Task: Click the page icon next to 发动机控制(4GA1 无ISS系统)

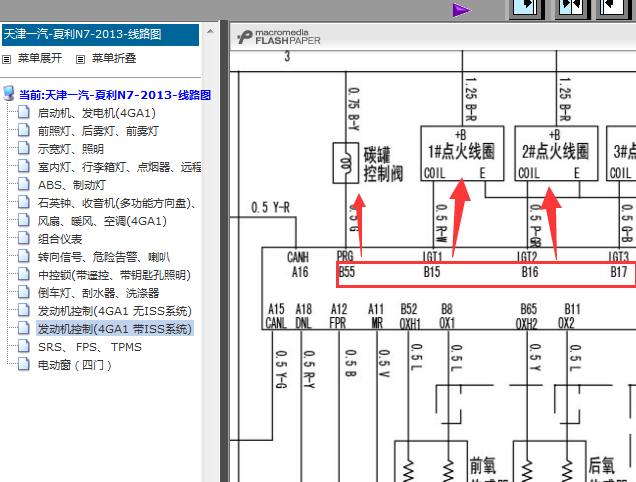Action: click(24, 310)
